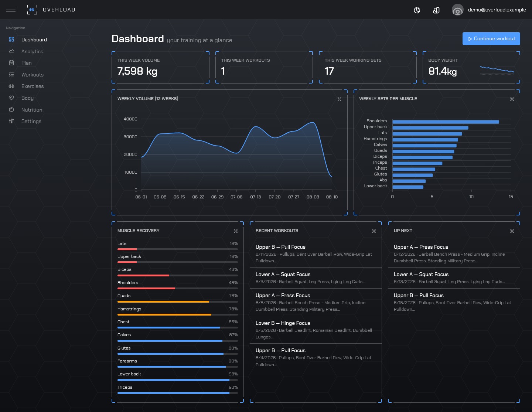Expand the Weekly Volume chart panel
This screenshot has width=532, height=412.
point(340,99)
